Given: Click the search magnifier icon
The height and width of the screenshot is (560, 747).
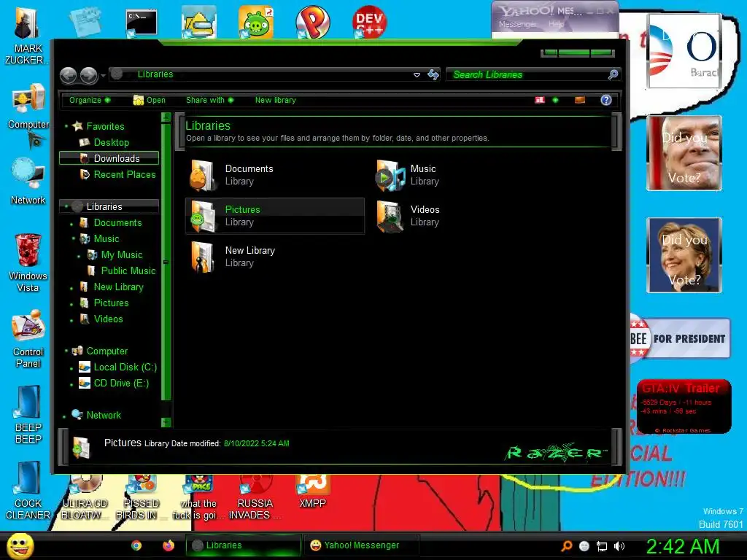Looking at the screenshot, I should (x=613, y=74).
